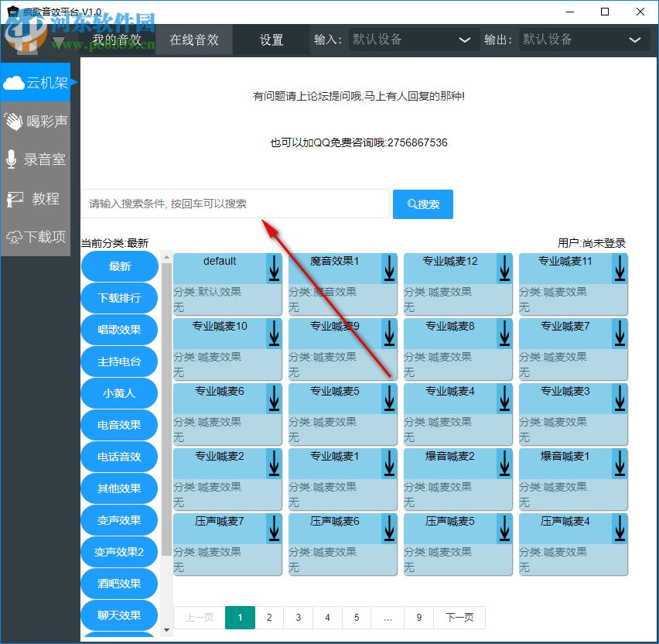Click the search input field
659x644 pixels.
click(x=232, y=204)
